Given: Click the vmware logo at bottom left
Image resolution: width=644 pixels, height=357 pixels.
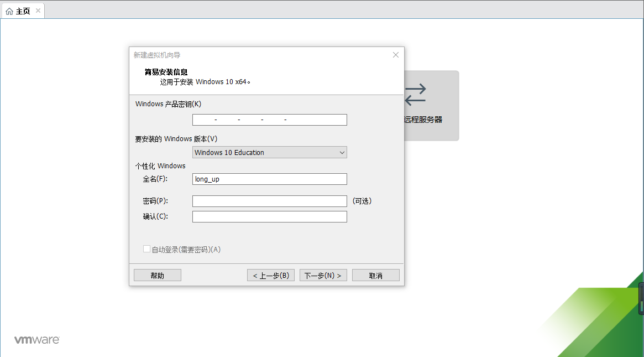Looking at the screenshot, I should (37, 340).
